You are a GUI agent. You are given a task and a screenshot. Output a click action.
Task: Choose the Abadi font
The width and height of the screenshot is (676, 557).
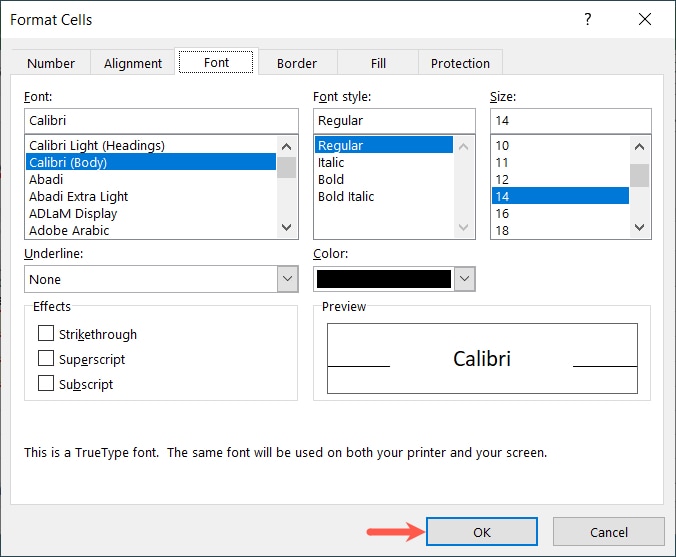151,179
